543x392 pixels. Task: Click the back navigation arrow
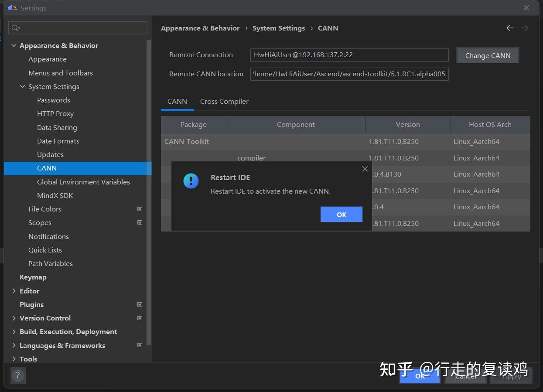510,28
